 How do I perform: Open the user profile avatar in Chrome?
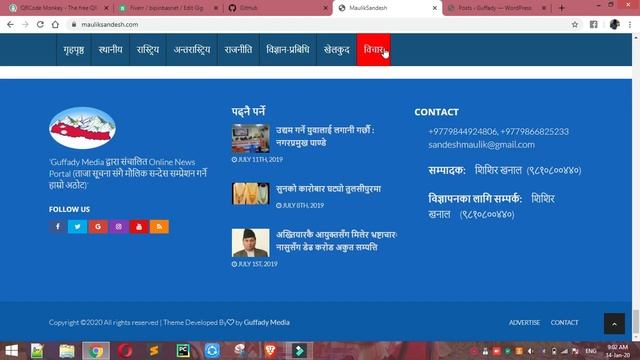click(x=615, y=24)
